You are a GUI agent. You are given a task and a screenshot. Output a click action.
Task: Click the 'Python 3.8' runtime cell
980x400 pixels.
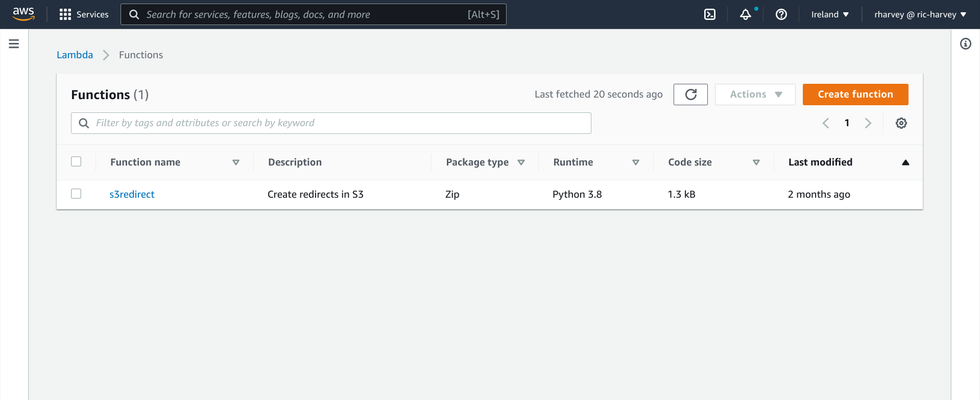click(577, 194)
